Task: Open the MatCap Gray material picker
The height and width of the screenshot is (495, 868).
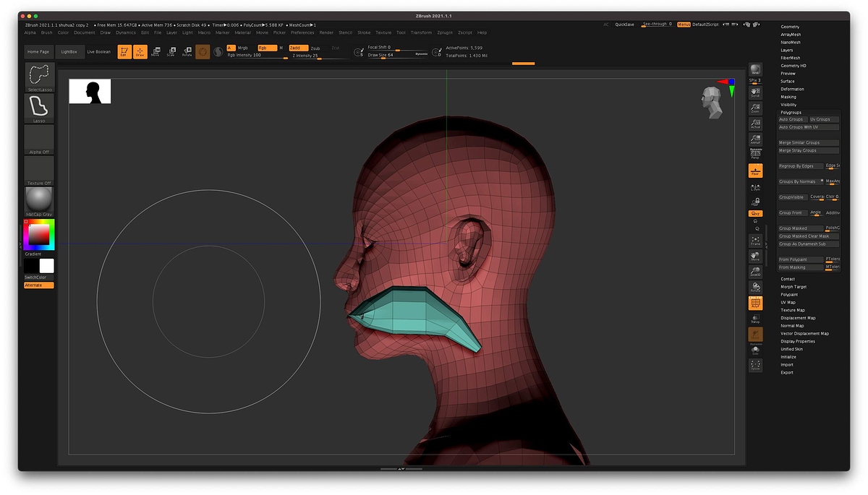Action: coord(39,202)
